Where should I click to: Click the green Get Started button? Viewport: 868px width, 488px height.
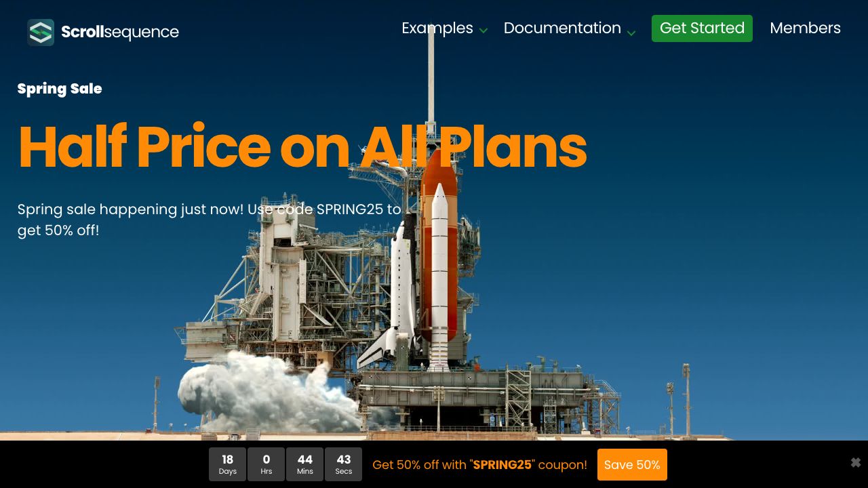click(x=702, y=28)
